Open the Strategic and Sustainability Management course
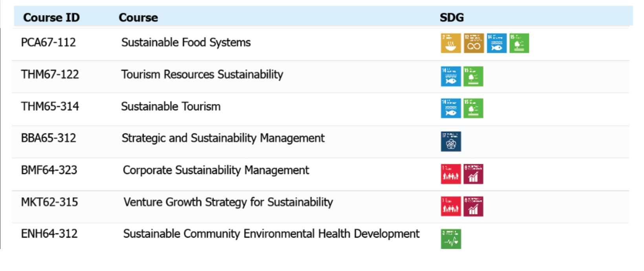Viewport: 644px width, 271px height. click(x=223, y=138)
